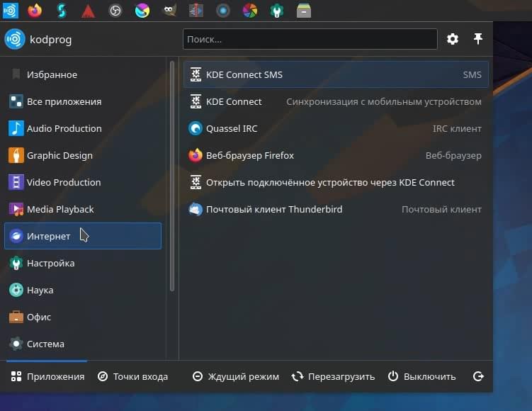Screen dimensions: 532x411
Task: Open the Graphic Design category
Action: click(83, 155)
